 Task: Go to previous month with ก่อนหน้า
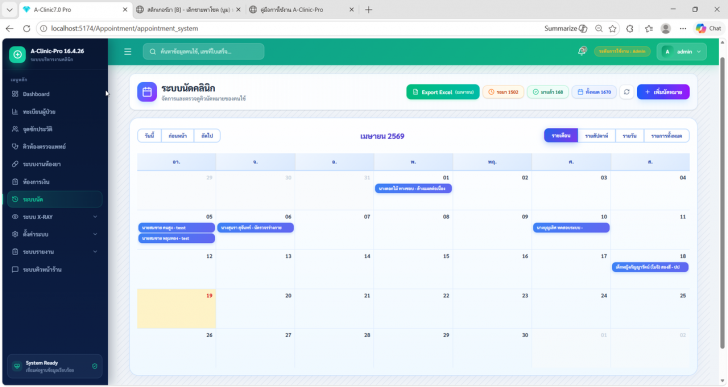click(x=178, y=136)
